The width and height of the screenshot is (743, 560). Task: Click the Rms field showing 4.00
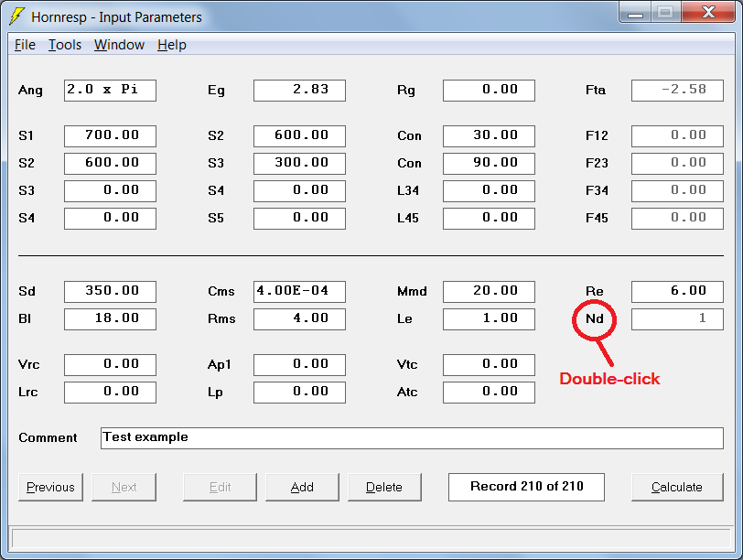click(x=299, y=319)
